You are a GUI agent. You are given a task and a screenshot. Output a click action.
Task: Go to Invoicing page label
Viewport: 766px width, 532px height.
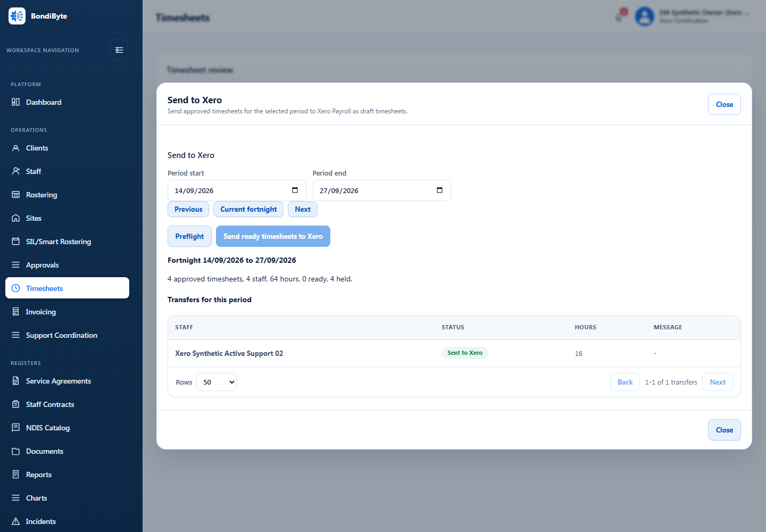tap(41, 312)
